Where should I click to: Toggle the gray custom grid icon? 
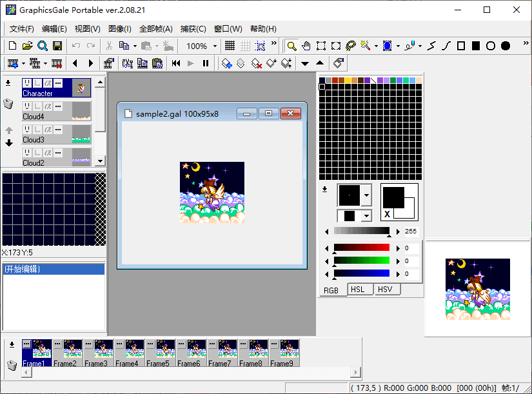[x=244, y=46]
